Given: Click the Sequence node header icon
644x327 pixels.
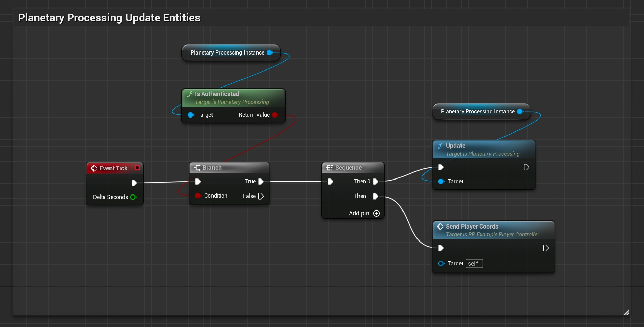Looking at the screenshot, I should 330,168.
